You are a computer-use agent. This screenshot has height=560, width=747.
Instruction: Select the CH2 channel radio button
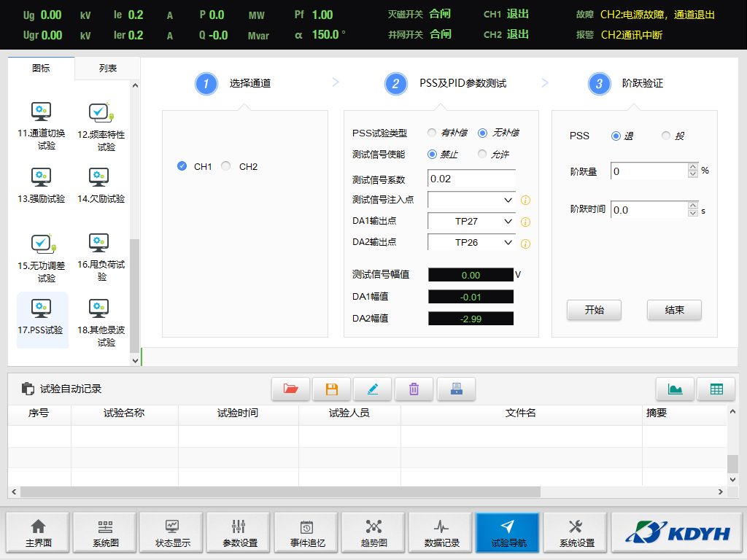coord(226,166)
